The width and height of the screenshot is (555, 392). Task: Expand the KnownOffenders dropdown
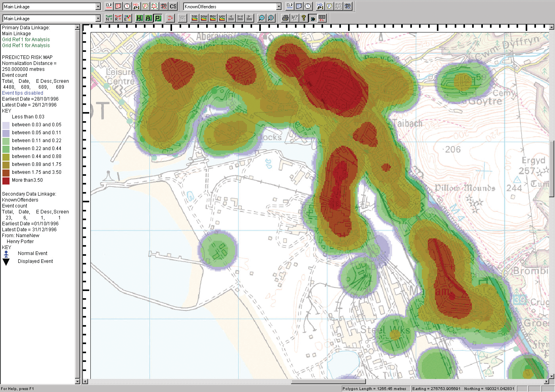click(x=279, y=7)
